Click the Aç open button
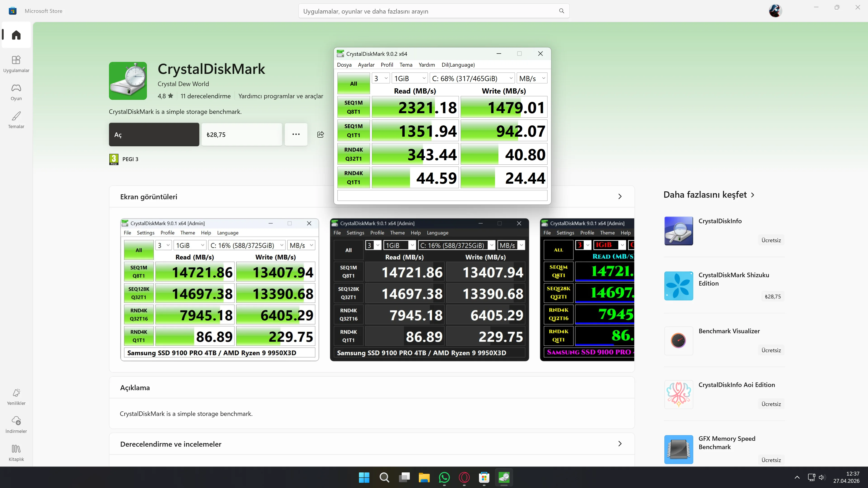The height and width of the screenshot is (488, 868). click(x=154, y=134)
